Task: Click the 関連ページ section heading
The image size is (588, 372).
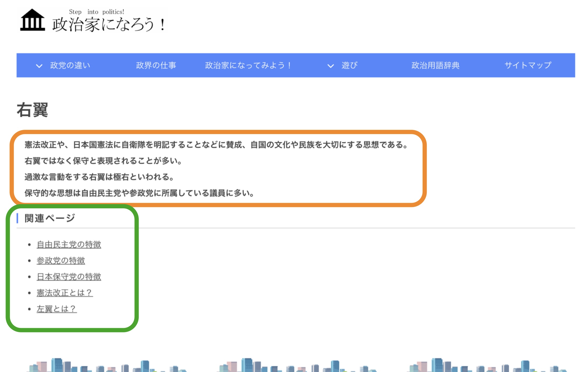Action: [50, 218]
